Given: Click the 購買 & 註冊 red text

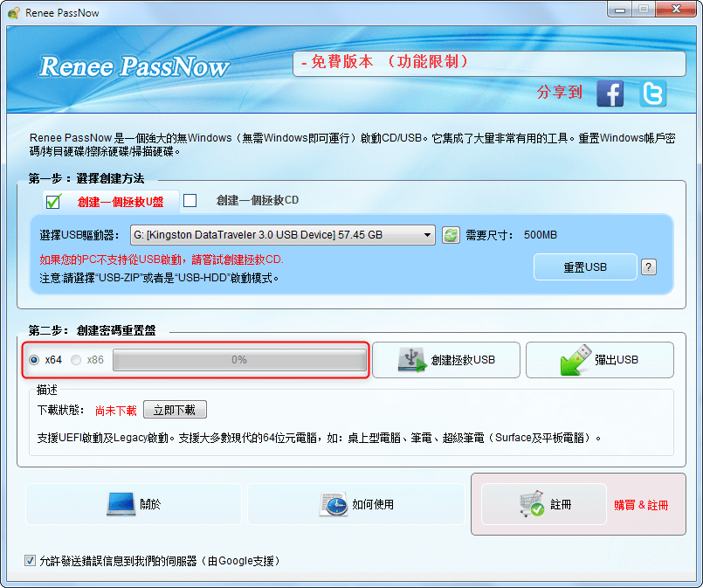Looking at the screenshot, I should coord(641,505).
